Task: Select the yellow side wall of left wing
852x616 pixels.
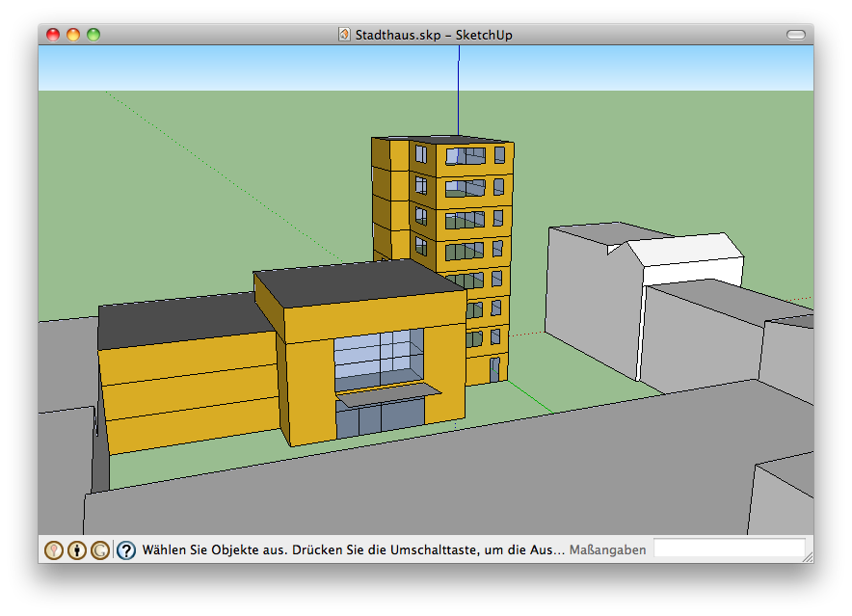Action: coord(188,390)
